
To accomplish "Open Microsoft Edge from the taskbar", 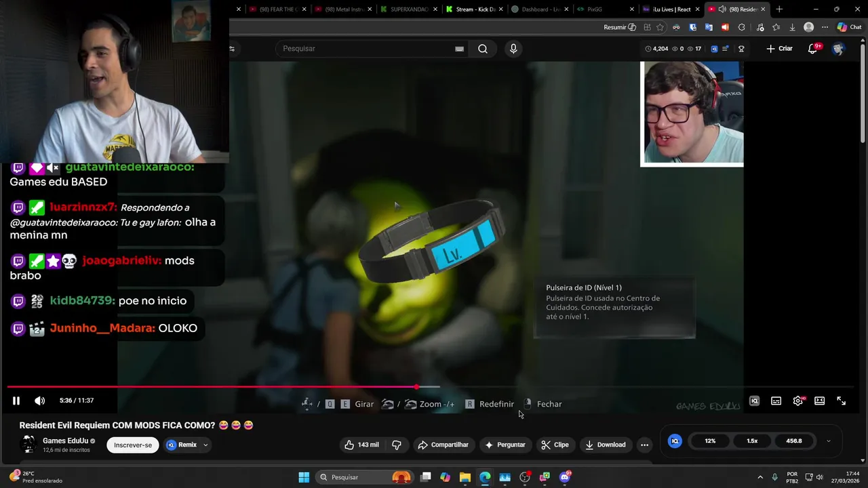I will (x=485, y=477).
